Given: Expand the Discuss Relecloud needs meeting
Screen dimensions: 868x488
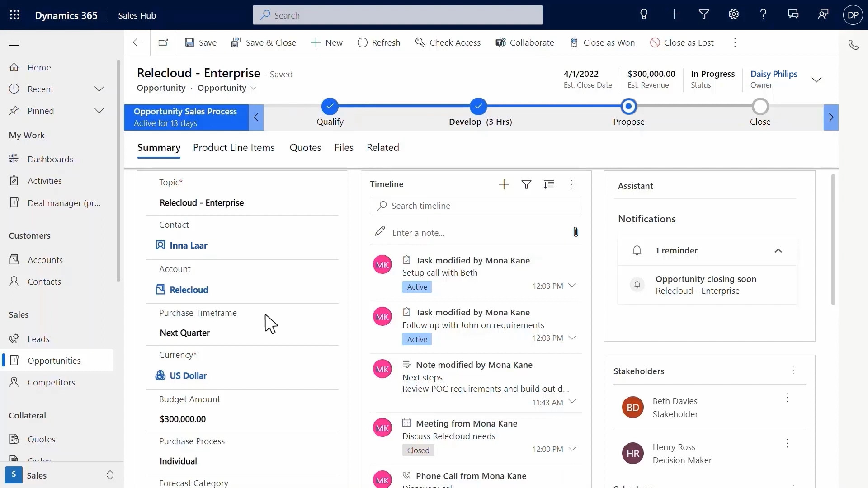Looking at the screenshot, I should pos(572,449).
